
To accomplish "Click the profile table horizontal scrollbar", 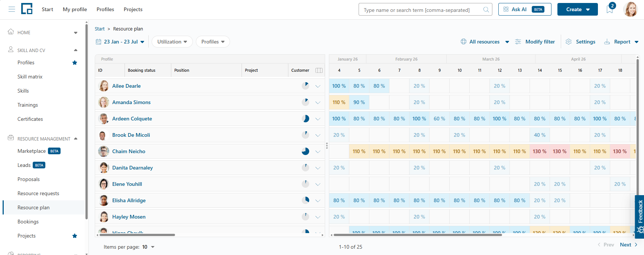I will [137, 235].
